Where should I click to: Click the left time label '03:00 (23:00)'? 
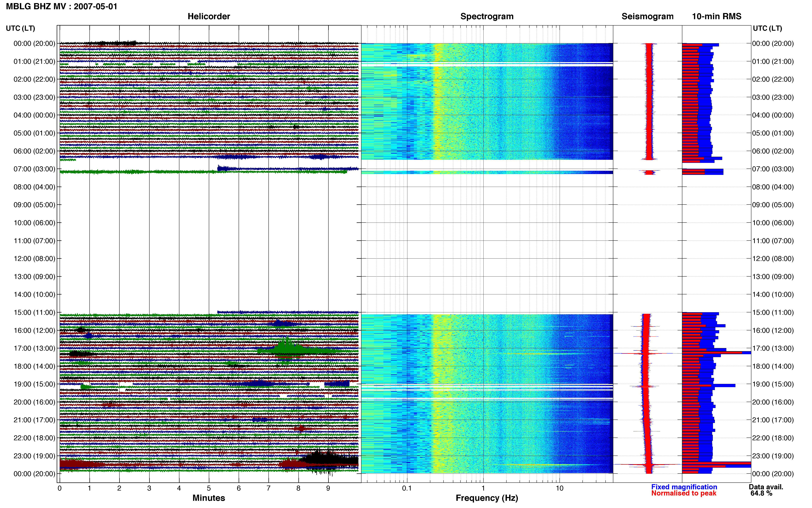[x=34, y=97]
